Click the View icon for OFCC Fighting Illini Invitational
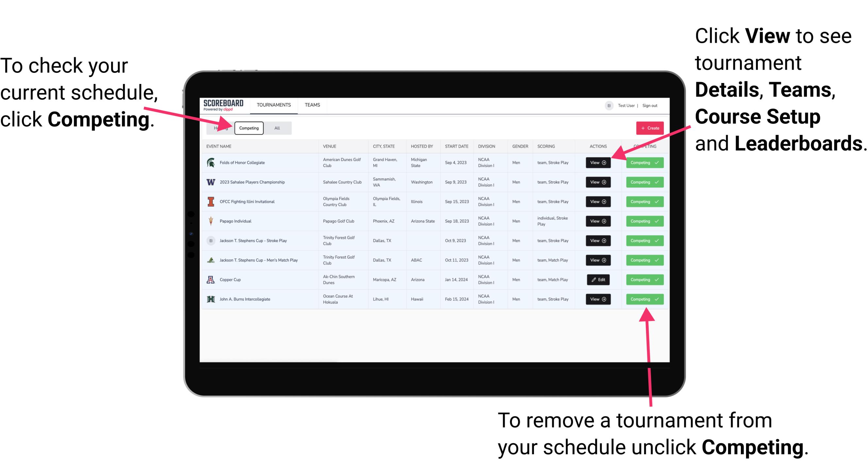This screenshot has width=868, height=467. (597, 202)
